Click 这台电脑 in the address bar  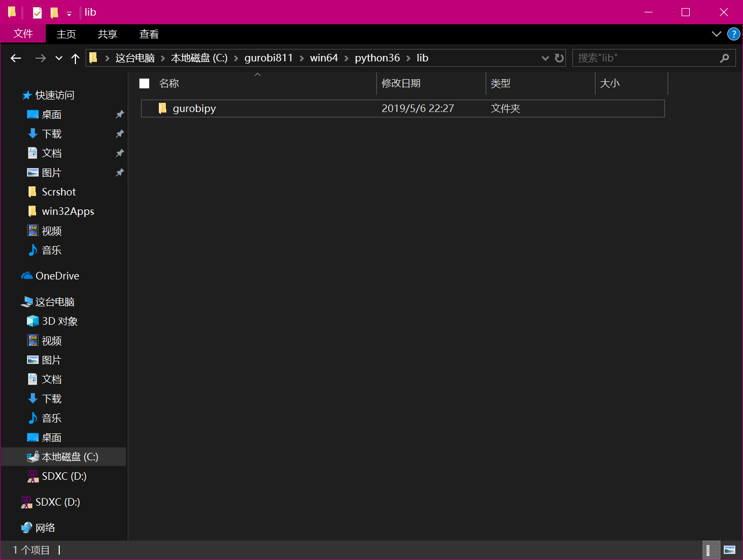click(x=135, y=58)
